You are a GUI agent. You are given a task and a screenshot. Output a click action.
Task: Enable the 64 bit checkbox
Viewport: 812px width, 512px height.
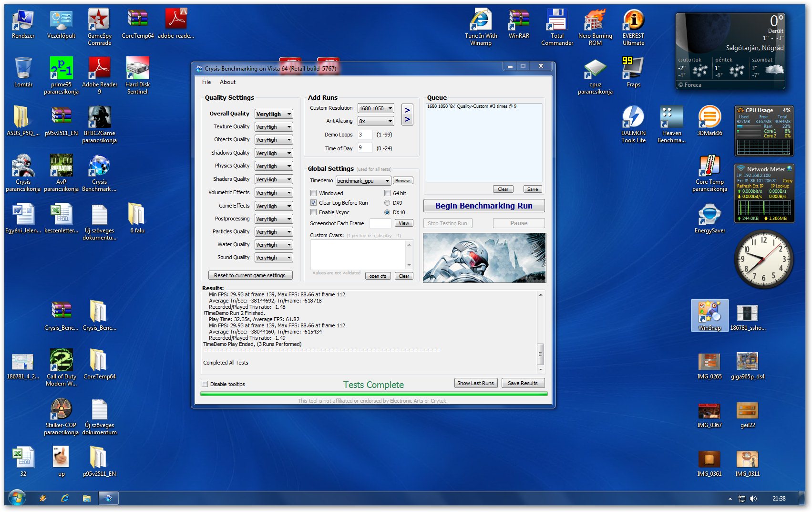pos(387,193)
